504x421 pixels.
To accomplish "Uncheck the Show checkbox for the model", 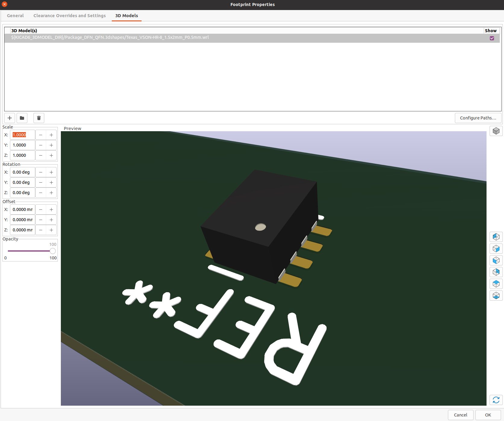I will click(x=492, y=38).
